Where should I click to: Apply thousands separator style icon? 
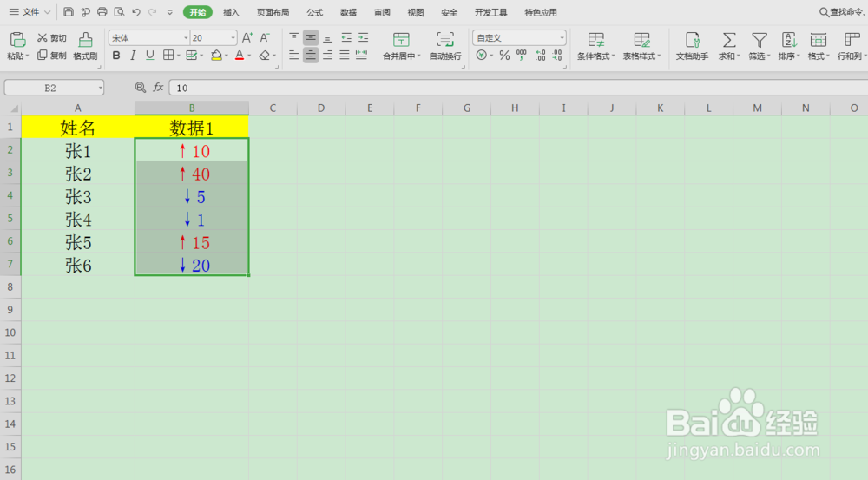tap(522, 56)
